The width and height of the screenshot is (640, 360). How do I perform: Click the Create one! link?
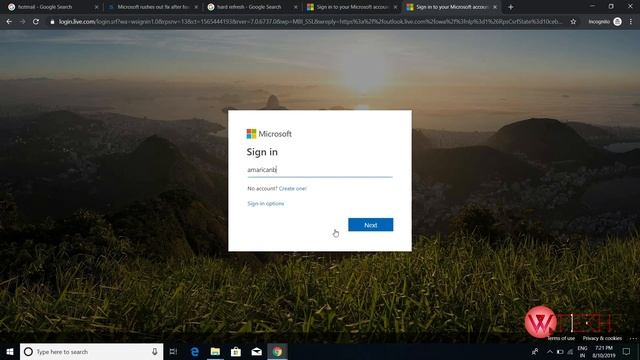(x=292, y=189)
